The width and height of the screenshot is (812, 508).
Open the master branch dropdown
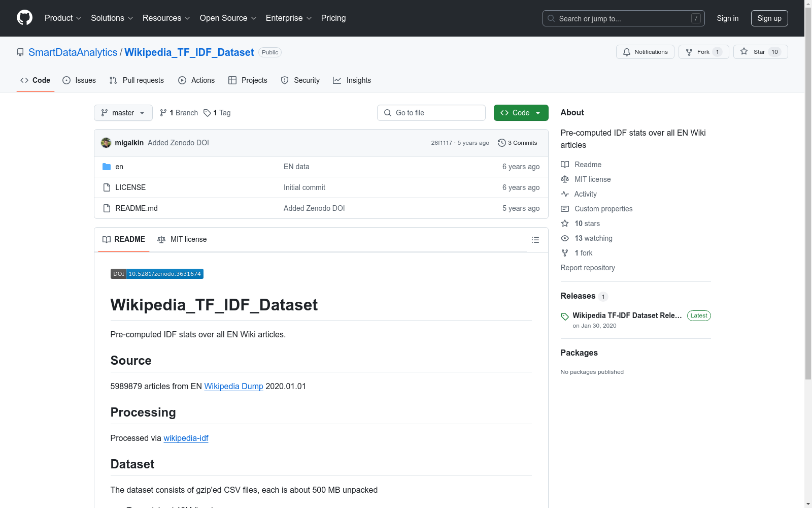(x=123, y=113)
